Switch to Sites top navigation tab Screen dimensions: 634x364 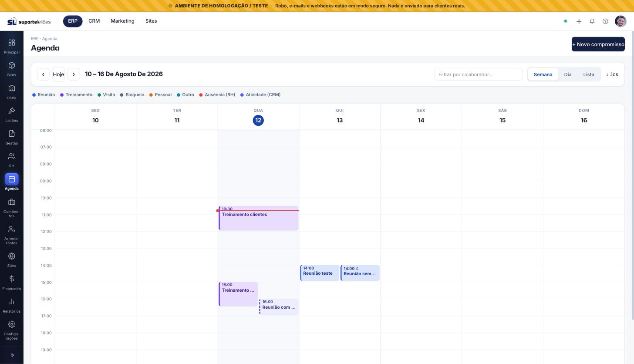151,21
